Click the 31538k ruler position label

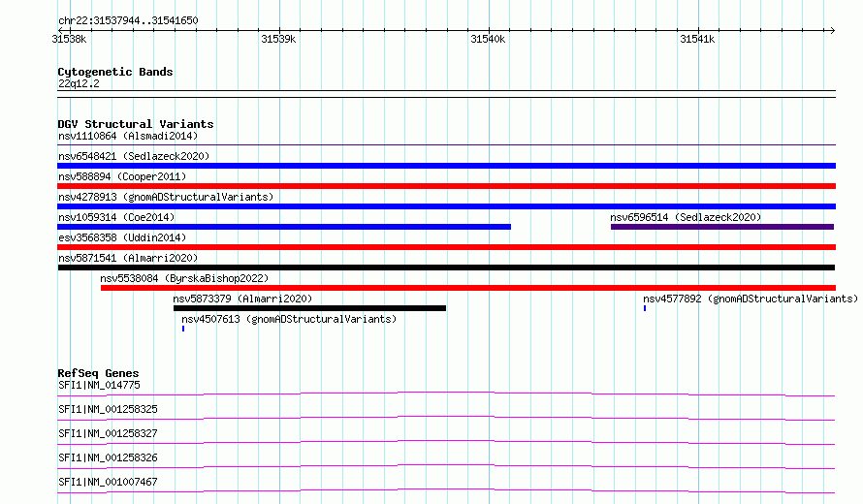point(69,39)
